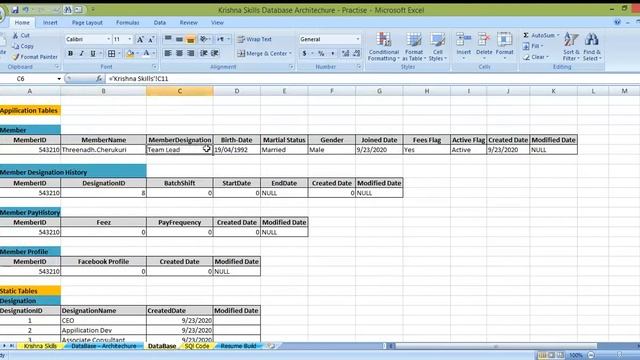Screen dimensions: 640x360
Task: Apply the yellow Fill Color
Action: [x=130, y=53]
